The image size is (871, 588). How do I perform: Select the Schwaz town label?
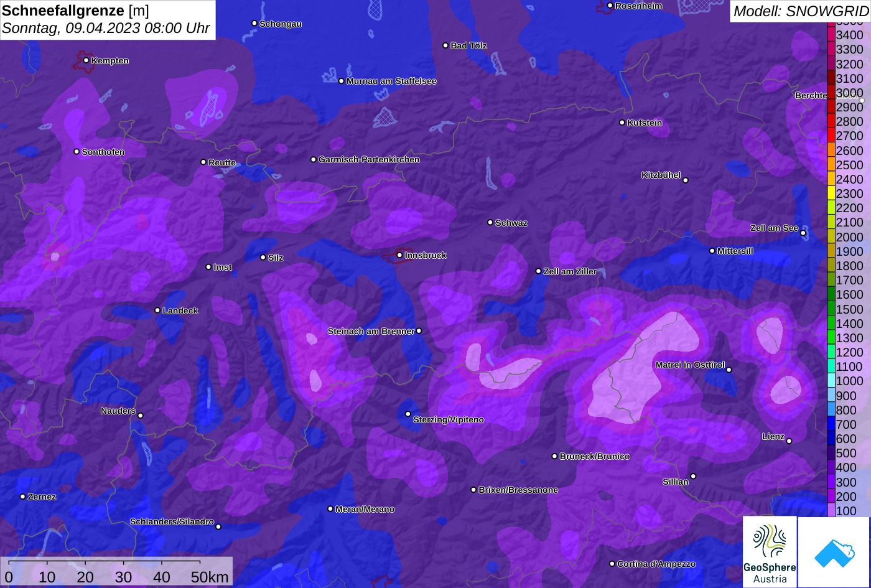coord(511,223)
